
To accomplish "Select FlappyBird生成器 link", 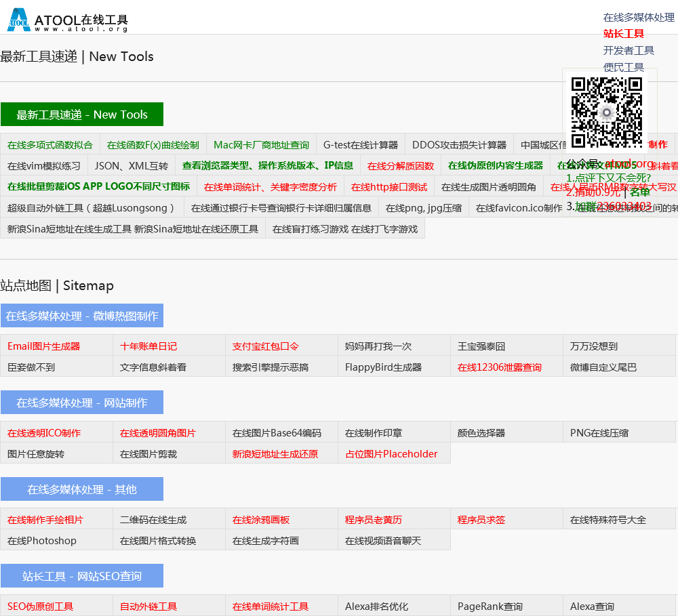I will [383, 367].
